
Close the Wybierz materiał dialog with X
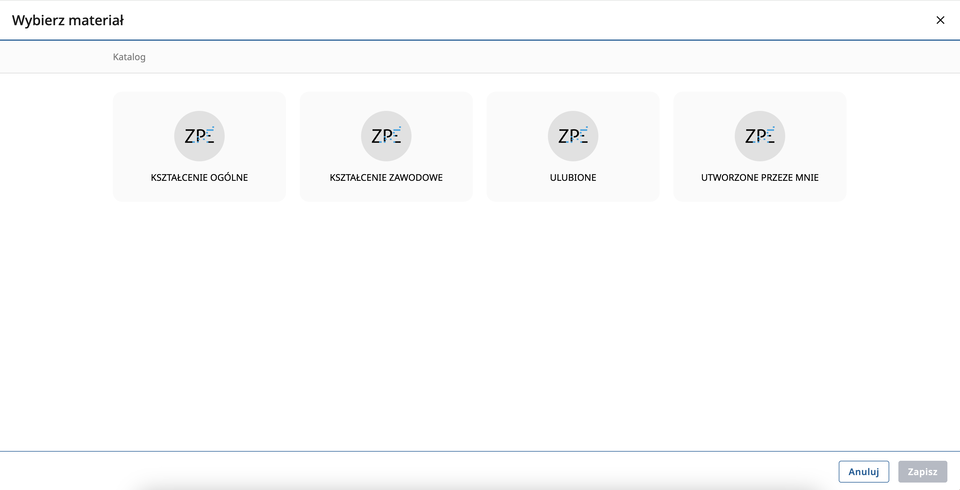coord(940,20)
